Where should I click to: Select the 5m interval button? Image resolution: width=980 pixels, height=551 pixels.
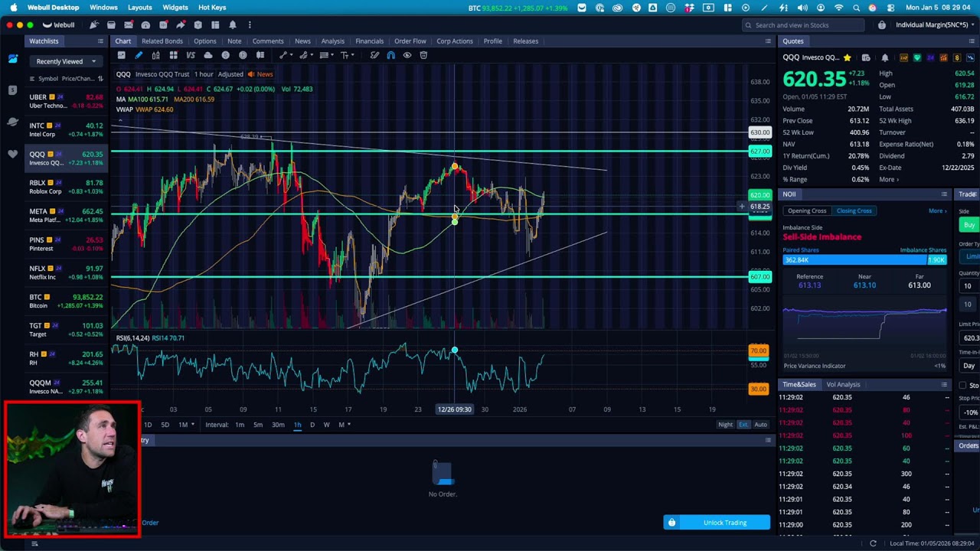point(258,425)
